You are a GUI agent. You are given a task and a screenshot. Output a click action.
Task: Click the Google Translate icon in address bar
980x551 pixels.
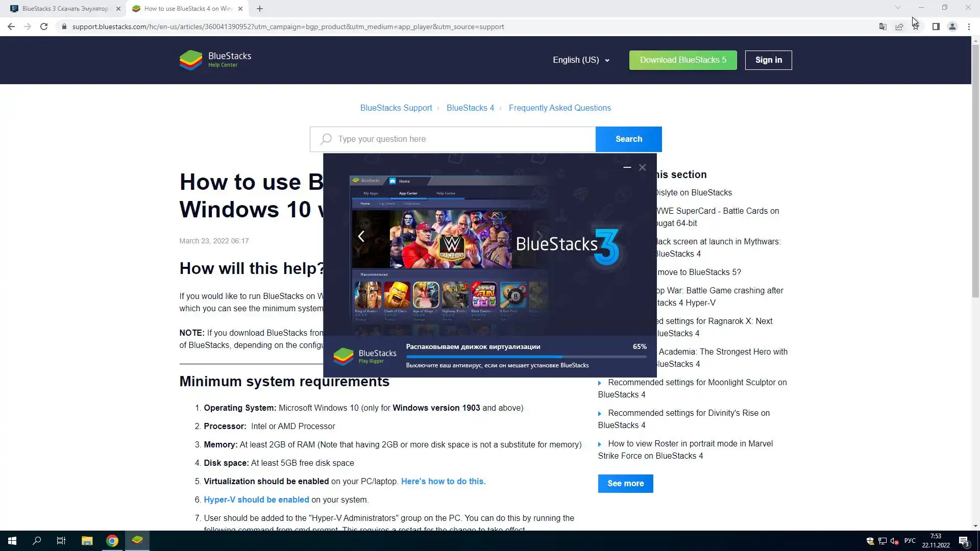883,27
